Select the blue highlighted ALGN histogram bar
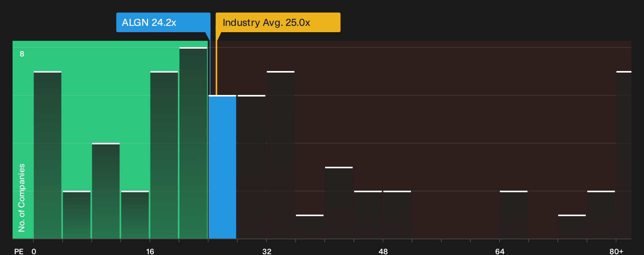Viewport: 644px width, 255px height. [222, 167]
